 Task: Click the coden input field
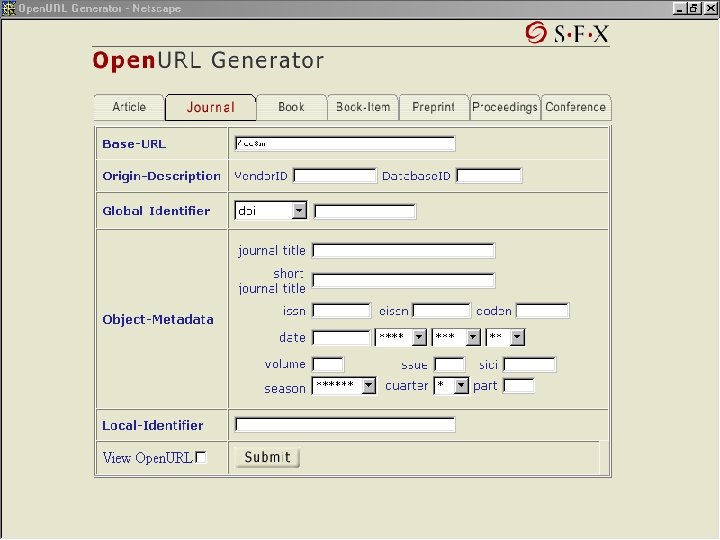pos(542,311)
